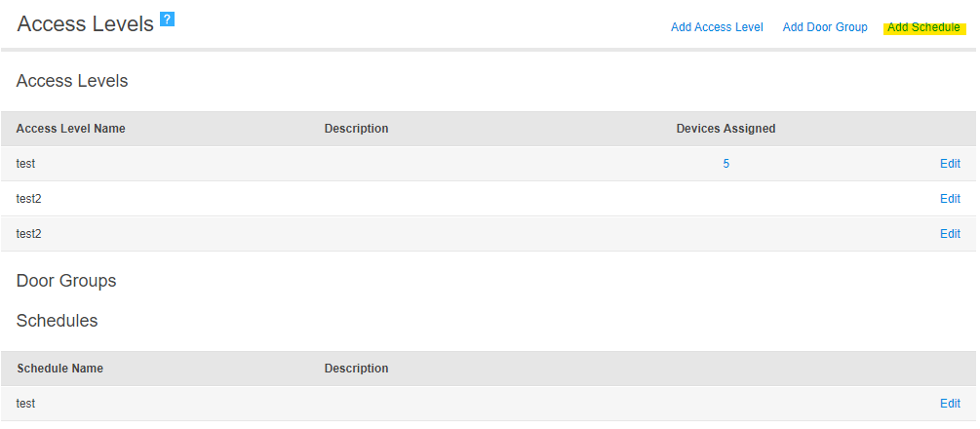Click the Devices Assigned column header

725,129
